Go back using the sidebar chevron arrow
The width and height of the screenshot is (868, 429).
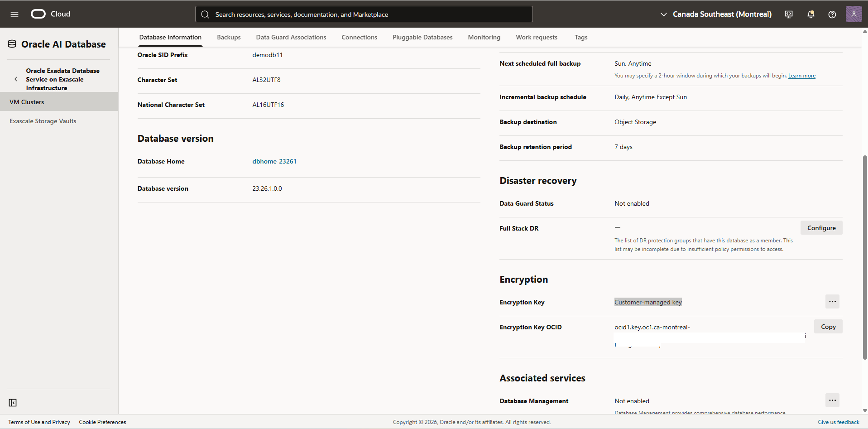tap(16, 79)
